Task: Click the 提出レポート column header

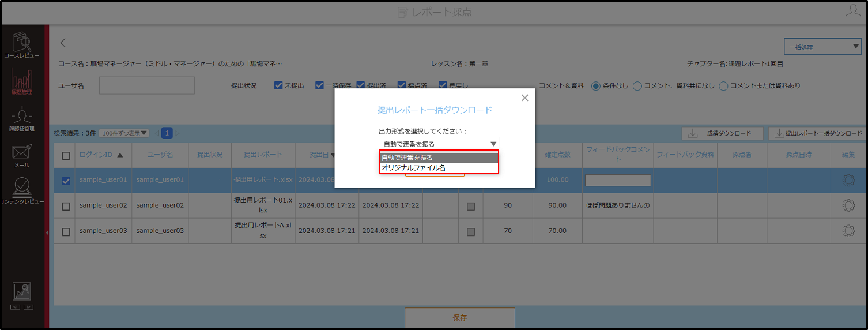Action: (x=263, y=155)
